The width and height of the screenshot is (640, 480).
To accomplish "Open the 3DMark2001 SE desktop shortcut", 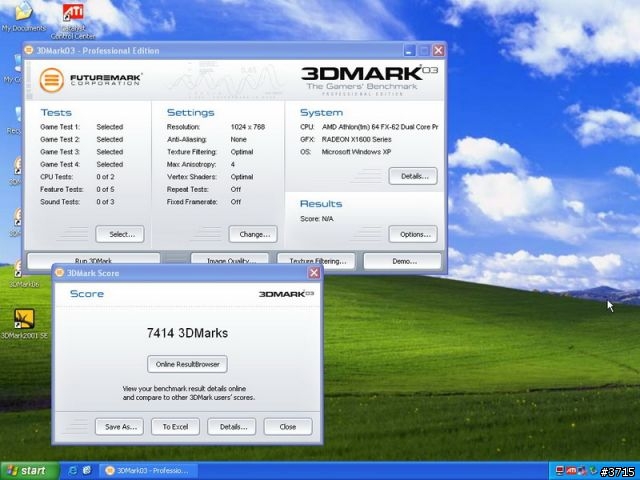I will point(24,324).
